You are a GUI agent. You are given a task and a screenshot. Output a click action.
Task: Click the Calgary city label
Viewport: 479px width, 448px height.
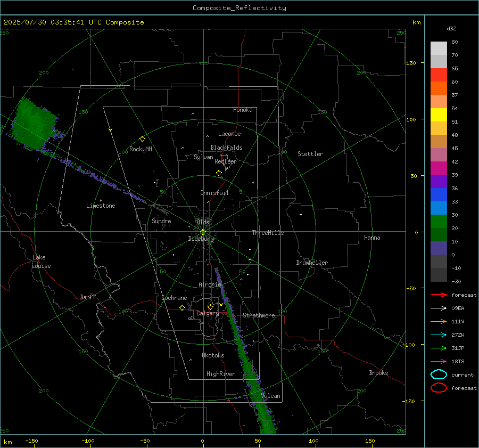click(208, 313)
